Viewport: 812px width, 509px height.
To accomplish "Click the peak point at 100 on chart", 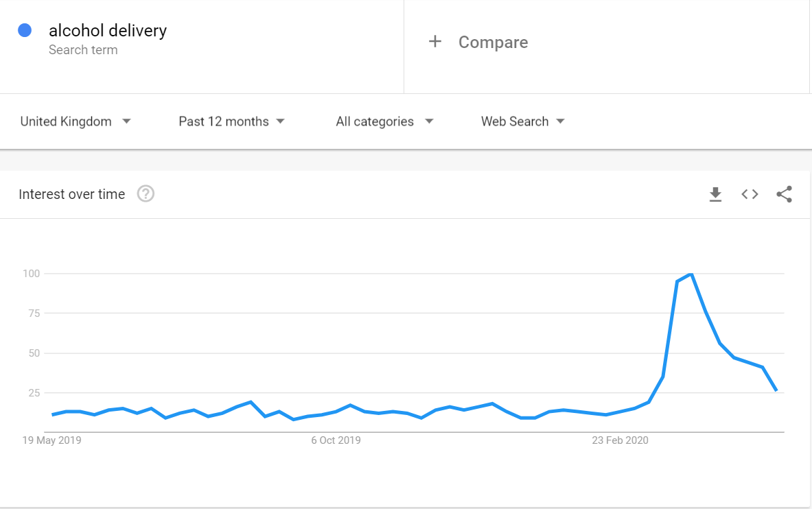I will pos(691,274).
